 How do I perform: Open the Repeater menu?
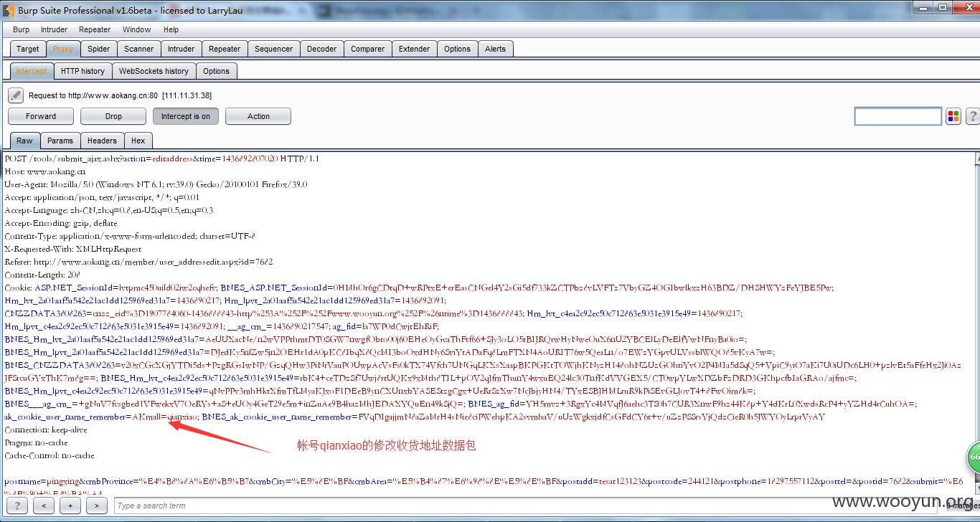95,29
